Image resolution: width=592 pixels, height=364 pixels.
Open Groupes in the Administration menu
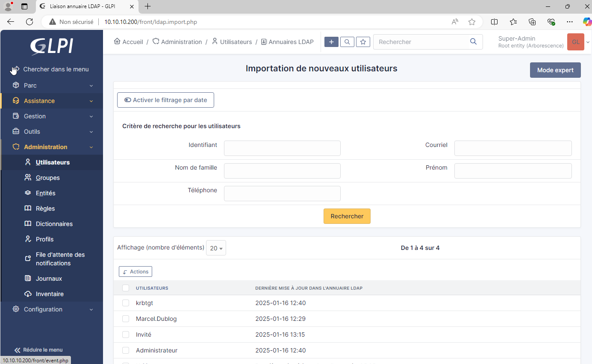47,178
